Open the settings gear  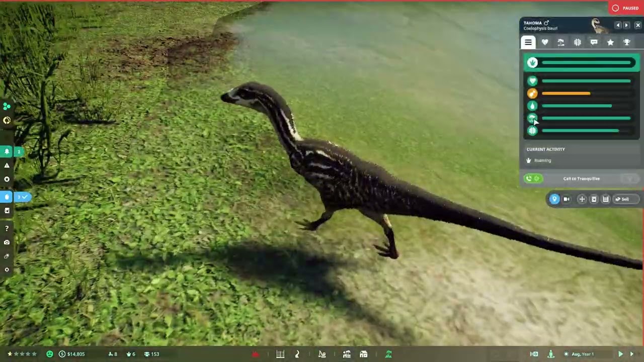point(7,269)
